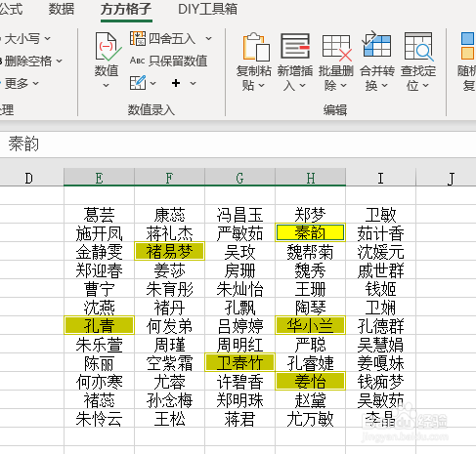Expand the 大小写 dropdown
Image resolution: width=476 pixels, height=454 pixels.
(47, 38)
